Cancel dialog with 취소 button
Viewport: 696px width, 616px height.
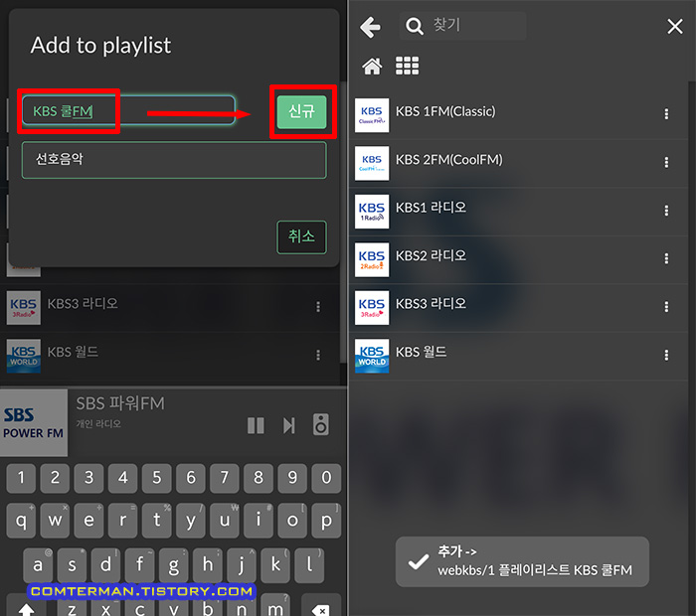(x=302, y=236)
